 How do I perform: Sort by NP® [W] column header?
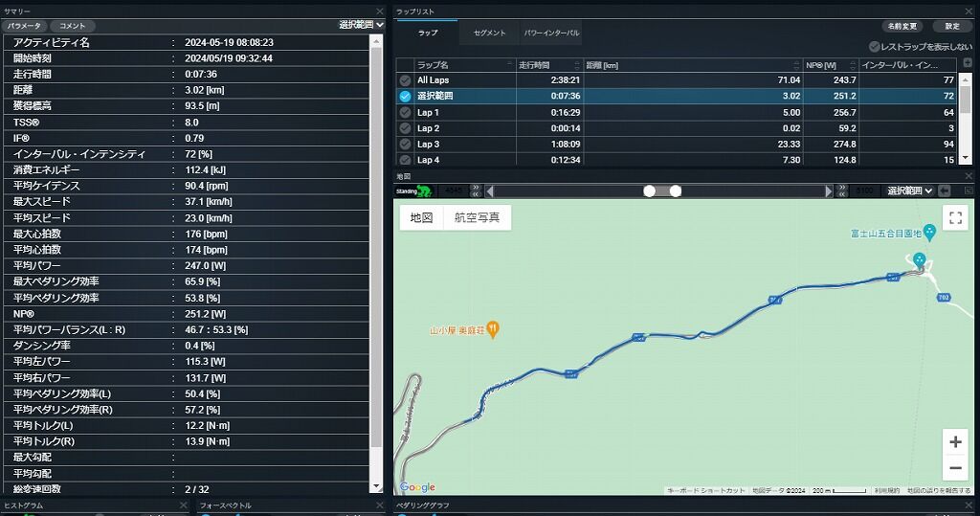tap(831, 65)
